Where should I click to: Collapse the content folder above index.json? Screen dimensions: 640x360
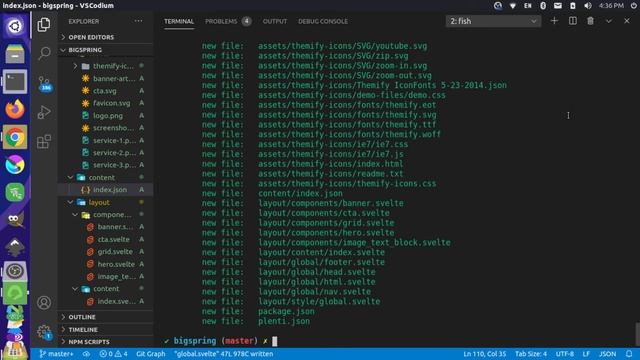[x=106, y=178]
